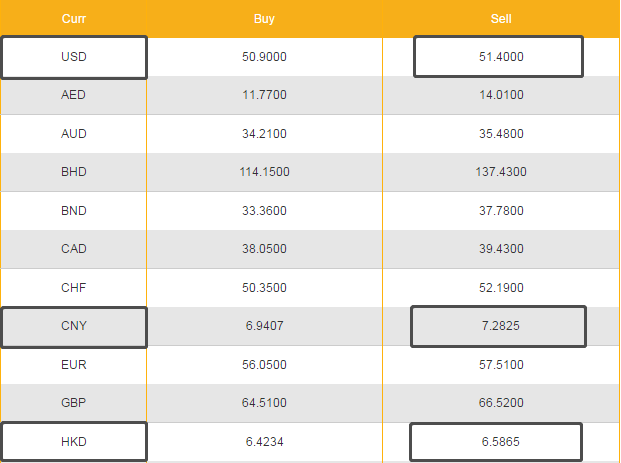Click HKD sell rate 6.5865

click(497, 441)
